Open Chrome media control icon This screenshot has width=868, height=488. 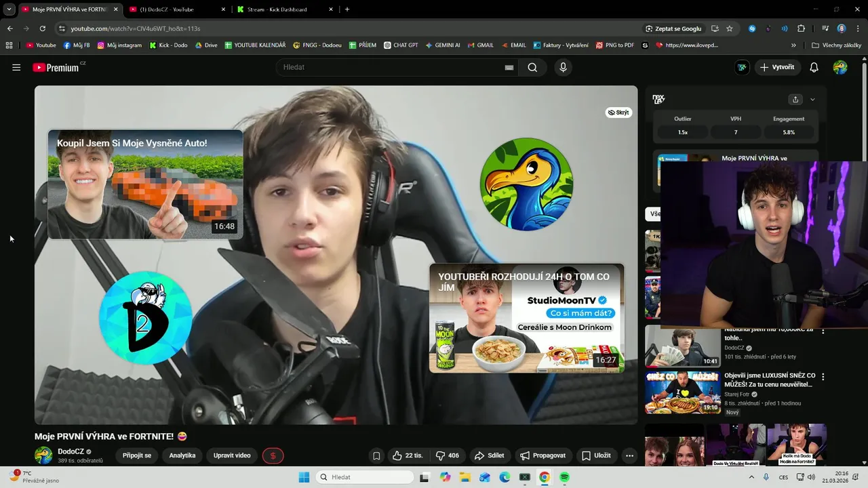tap(825, 28)
